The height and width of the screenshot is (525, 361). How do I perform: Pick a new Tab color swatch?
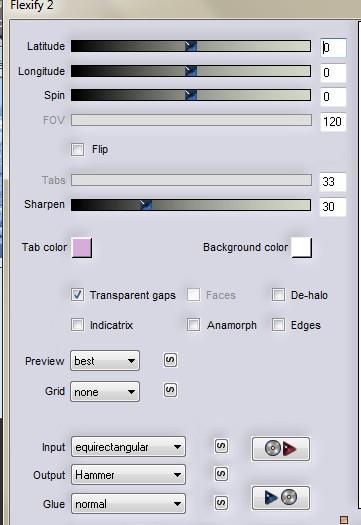(82, 248)
